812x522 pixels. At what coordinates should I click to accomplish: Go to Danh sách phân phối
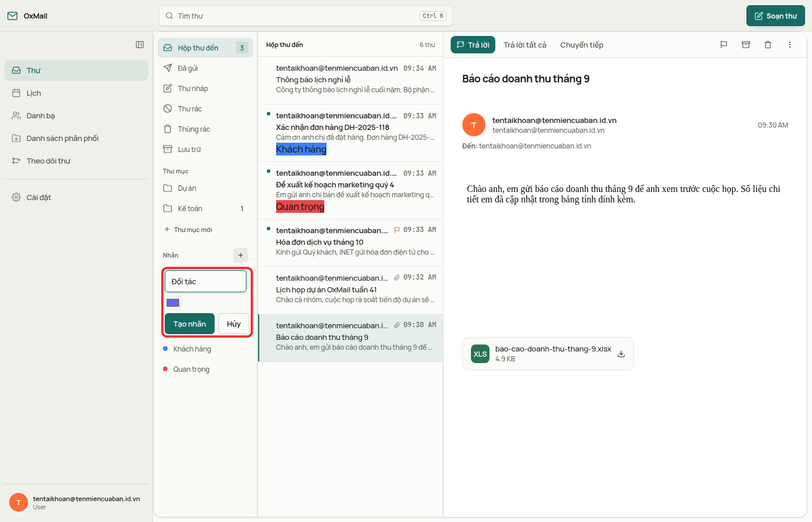pyautogui.click(x=77, y=138)
